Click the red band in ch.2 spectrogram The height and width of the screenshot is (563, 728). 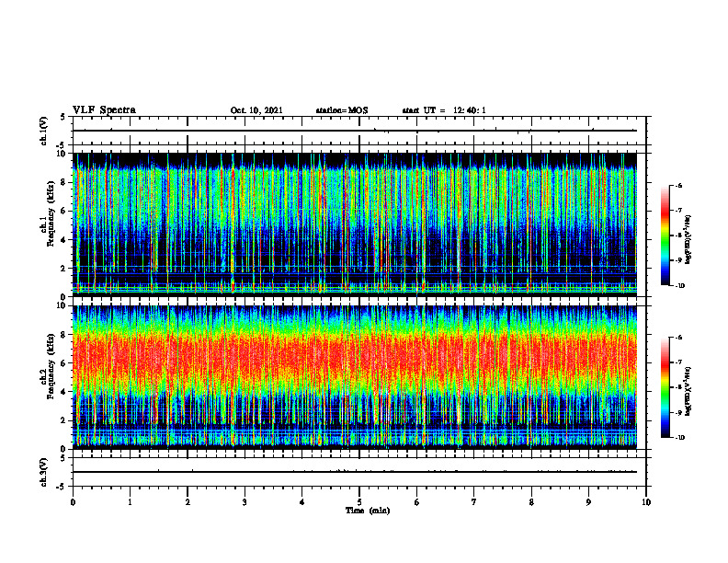(x=355, y=355)
